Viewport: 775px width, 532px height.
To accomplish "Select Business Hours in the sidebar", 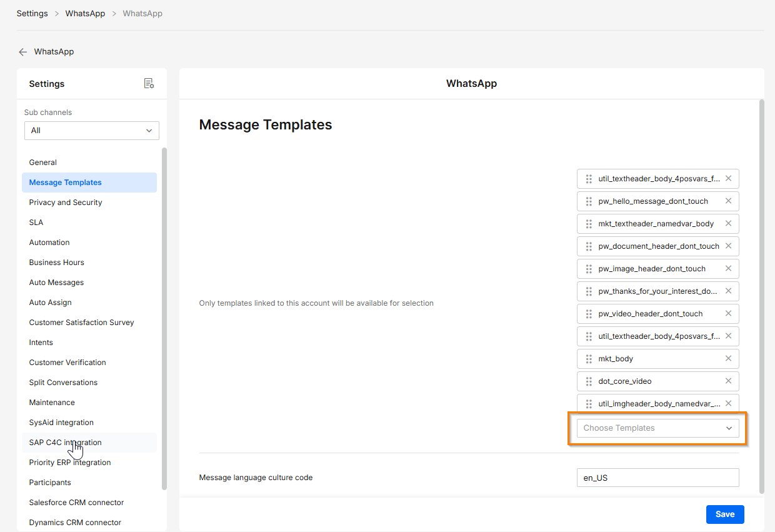I will [x=89, y=263].
